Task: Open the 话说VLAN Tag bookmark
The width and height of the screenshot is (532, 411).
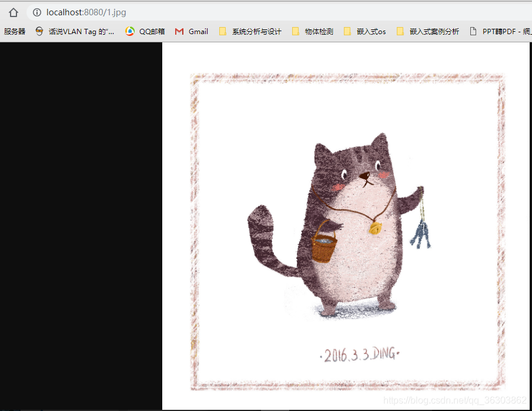Action: [75, 32]
